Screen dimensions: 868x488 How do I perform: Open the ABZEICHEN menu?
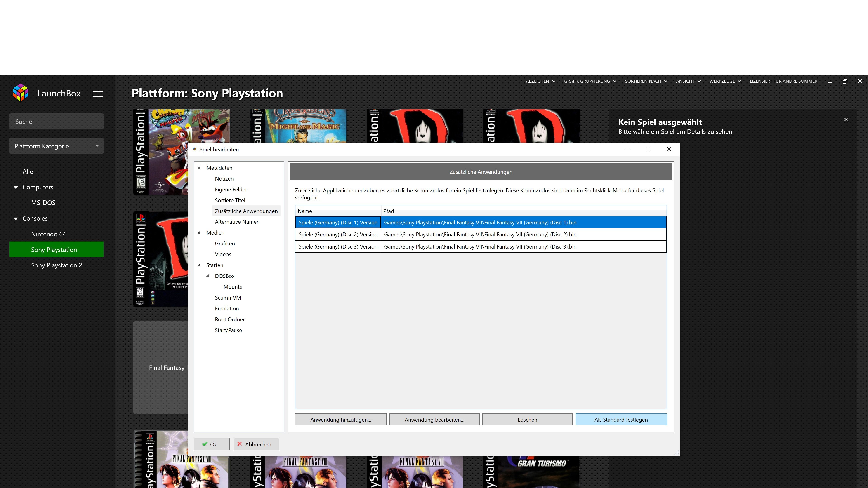click(540, 81)
